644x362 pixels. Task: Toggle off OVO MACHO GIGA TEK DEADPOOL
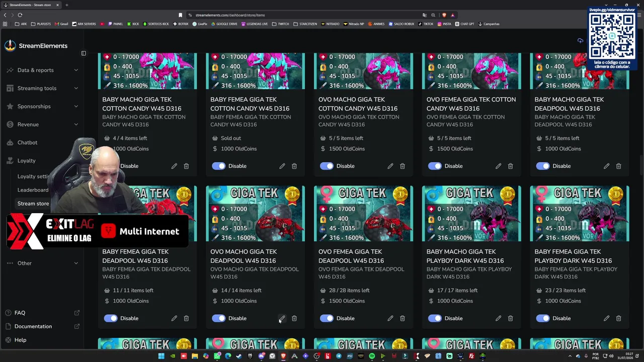click(x=218, y=318)
